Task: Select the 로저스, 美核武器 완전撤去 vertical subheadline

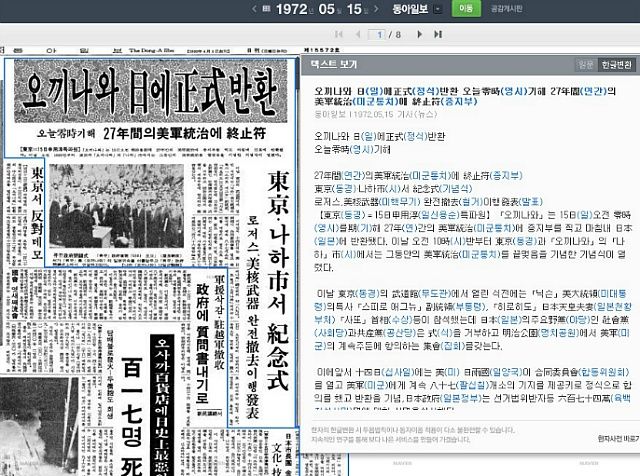Action: [253, 316]
